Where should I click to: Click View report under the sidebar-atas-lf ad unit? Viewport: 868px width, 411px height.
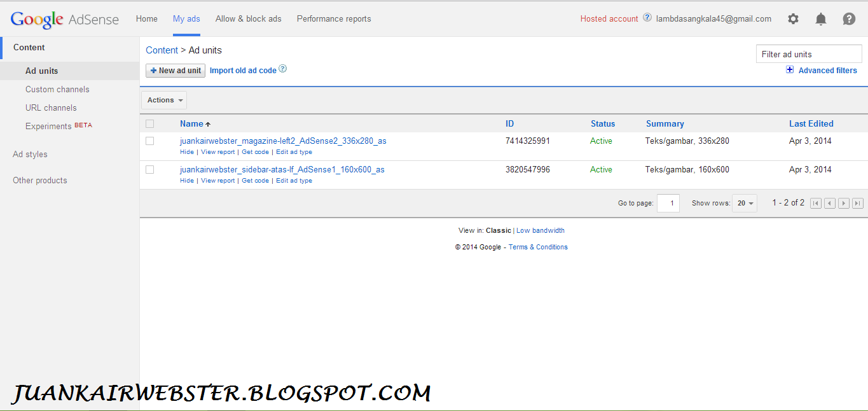point(218,181)
